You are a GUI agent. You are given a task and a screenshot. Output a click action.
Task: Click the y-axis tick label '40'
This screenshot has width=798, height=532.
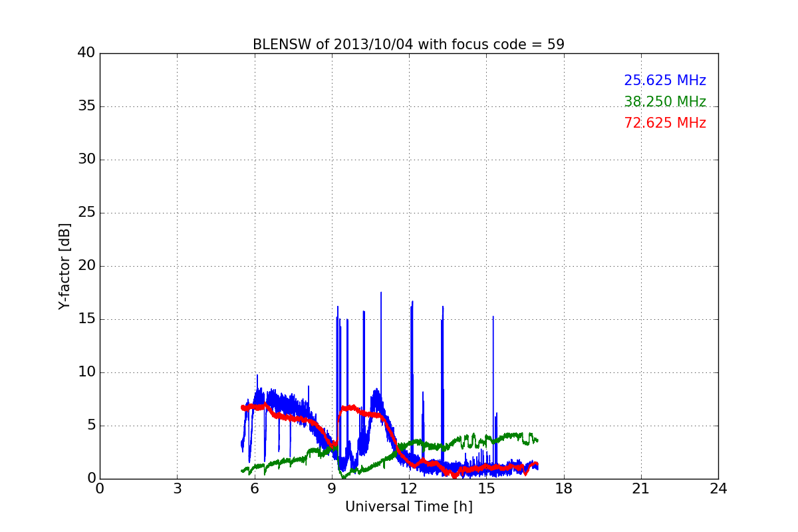point(86,53)
